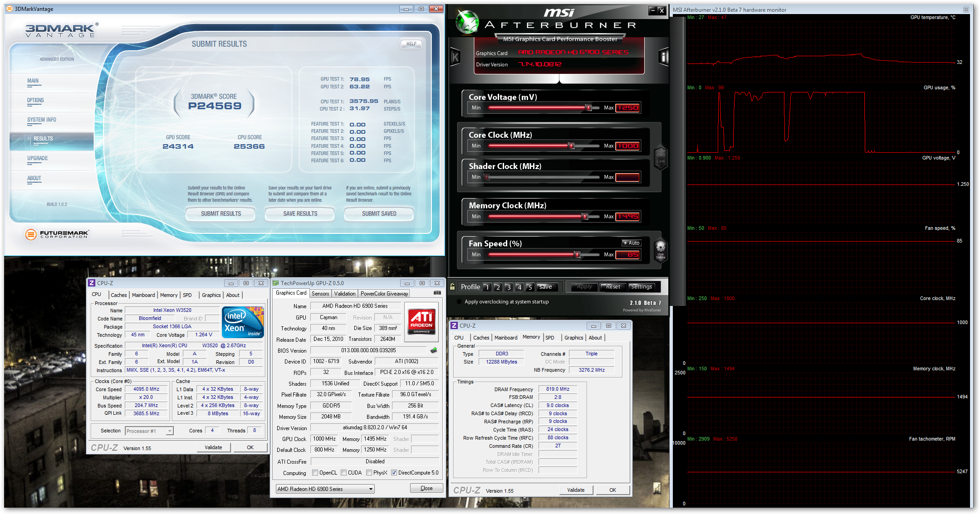Viewport: 980px width, 514px height.
Task: Click the Memory Clock slider handle
Action: 585,217
